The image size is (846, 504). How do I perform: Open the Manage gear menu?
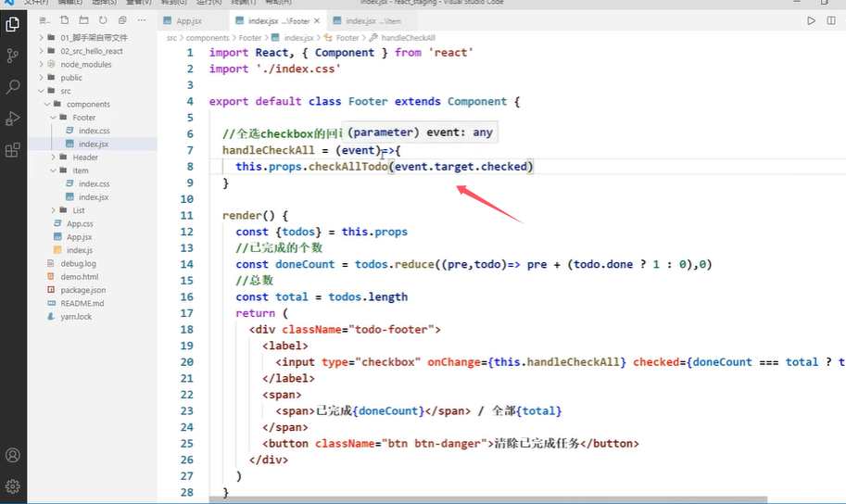[x=12, y=486]
